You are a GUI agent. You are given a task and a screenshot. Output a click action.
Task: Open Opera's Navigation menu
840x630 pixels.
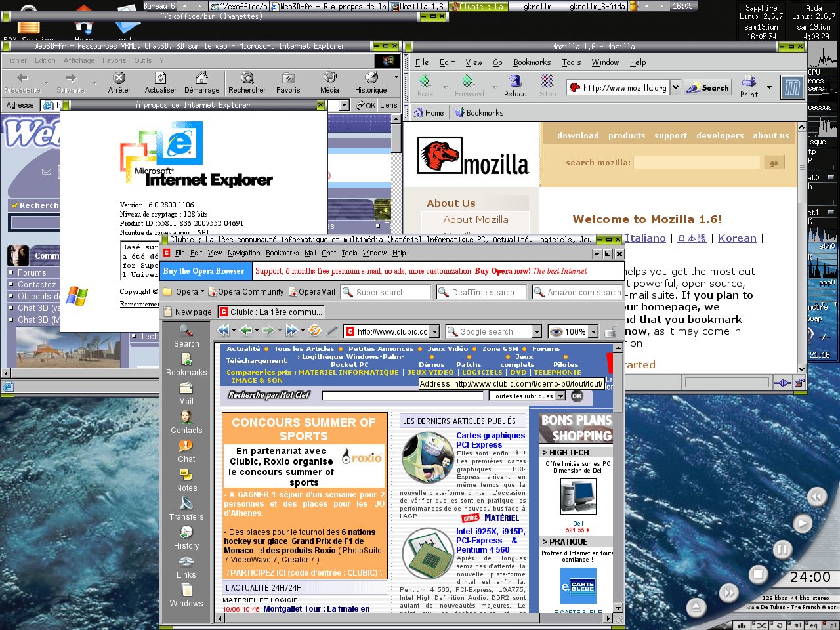coord(244,253)
